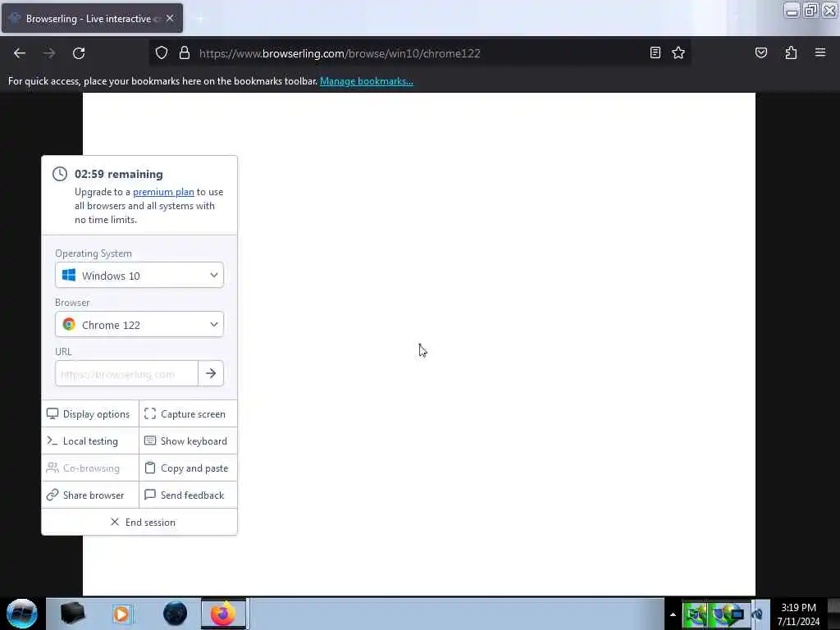Click End session
Viewport: 840px width, 630px height.
139,523
